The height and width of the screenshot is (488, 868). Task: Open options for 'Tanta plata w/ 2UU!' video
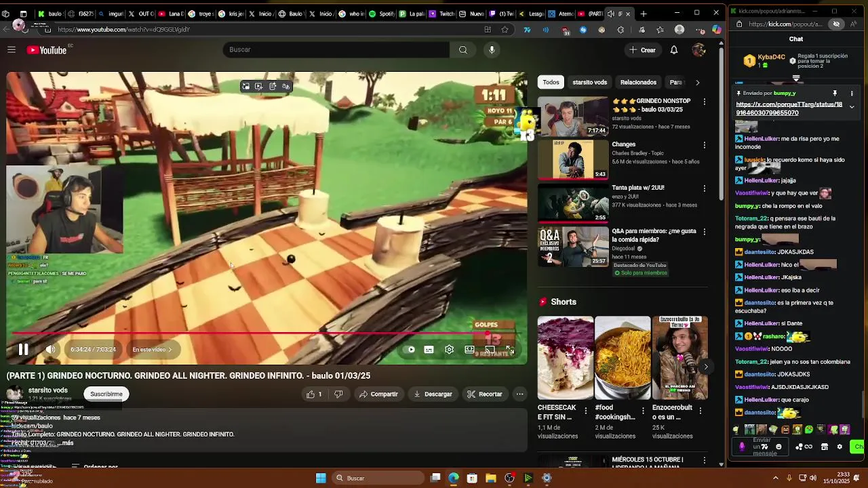tap(704, 188)
